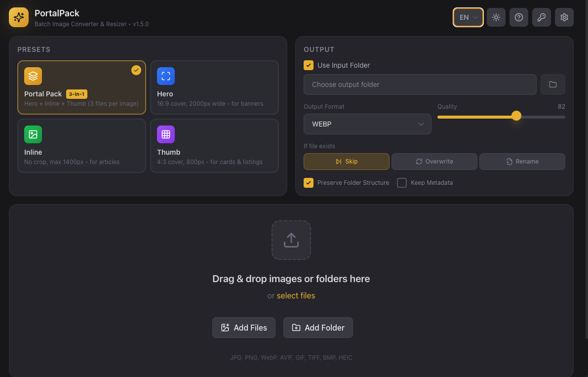The image size is (588, 377).
Task: Switch file conflict handling to Rename
Action: [x=522, y=161]
